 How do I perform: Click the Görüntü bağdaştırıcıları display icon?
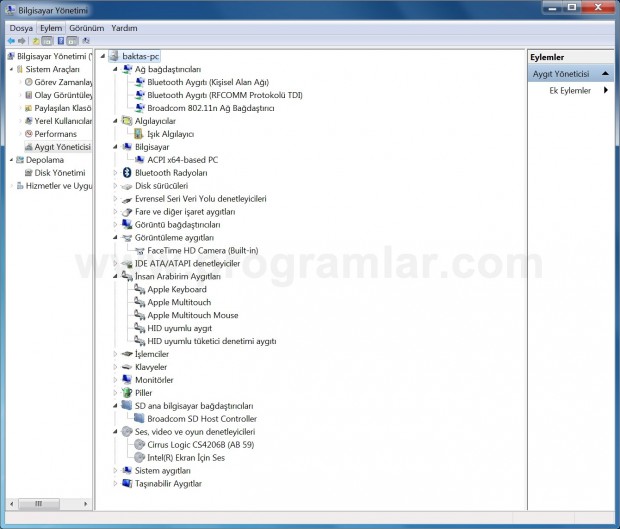[x=127, y=224]
